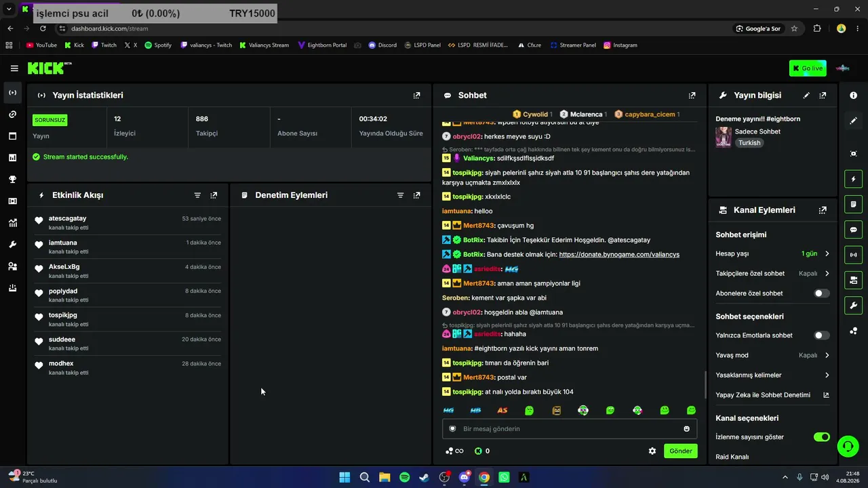The width and height of the screenshot is (868, 488).
Task: Insert the HG emote from quick emotes
Action: coord(448,410)
